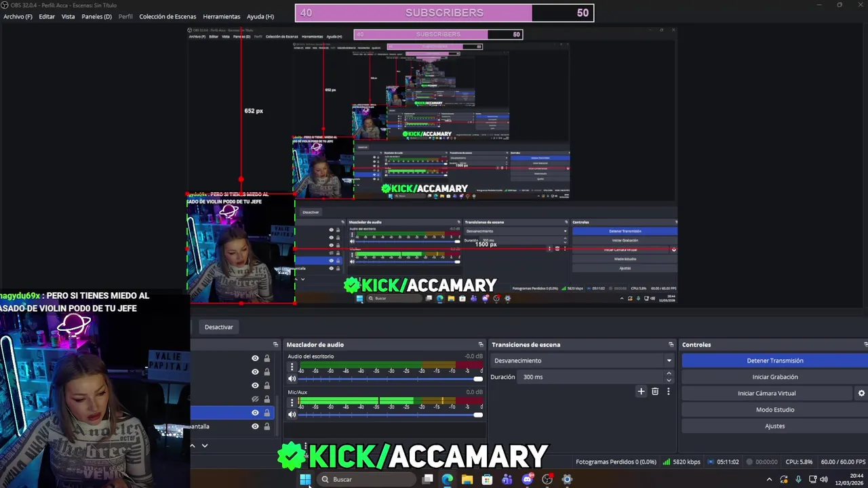
Task: Click the 5820 kbps bitrate status
Action: tap(682, 462)
